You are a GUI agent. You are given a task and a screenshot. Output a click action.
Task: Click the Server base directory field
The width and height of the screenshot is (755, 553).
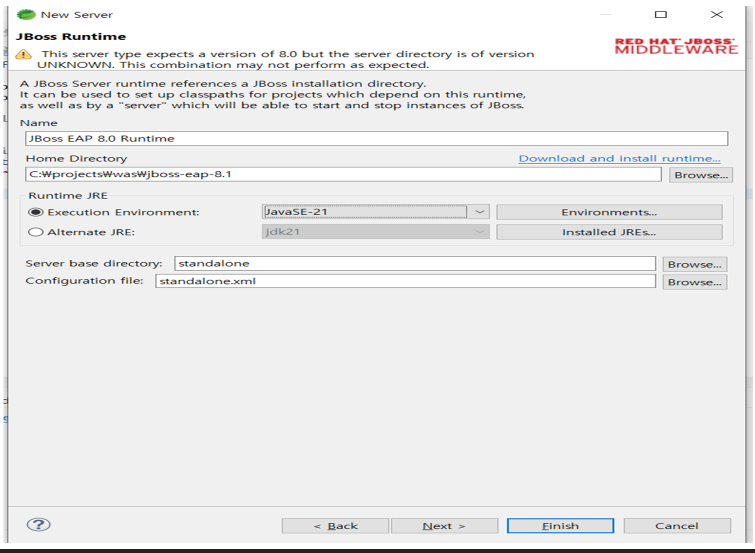tap(415, 263)
